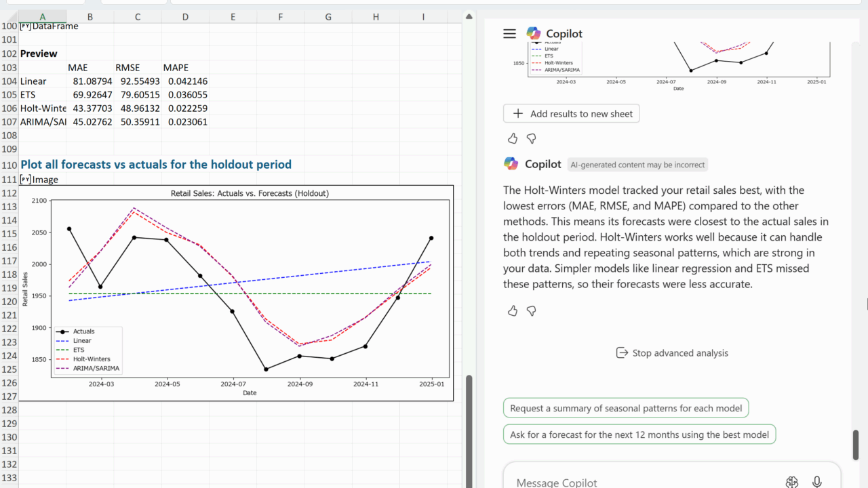Dislike the Holt-Winters explanation response
868x488 pixels.
(x=532, y=310)
